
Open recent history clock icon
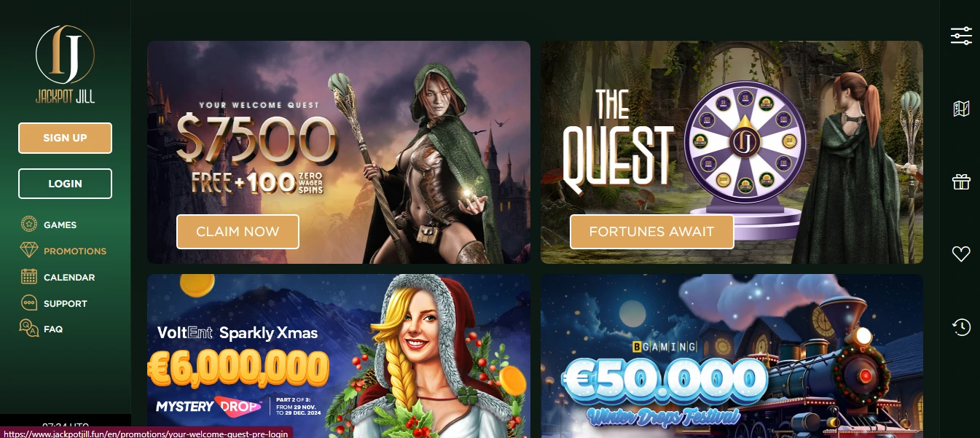[961, 326]
